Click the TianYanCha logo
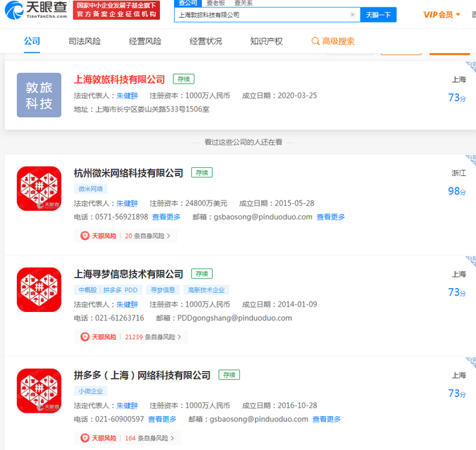 36,10
